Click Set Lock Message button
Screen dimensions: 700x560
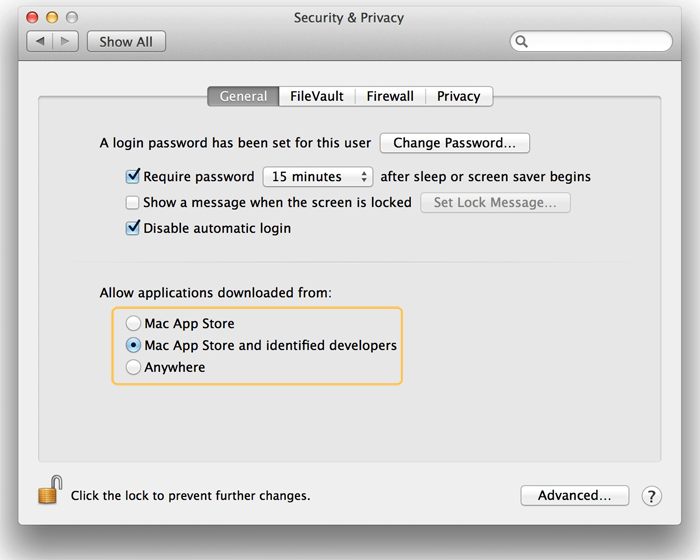coord(495,203)
